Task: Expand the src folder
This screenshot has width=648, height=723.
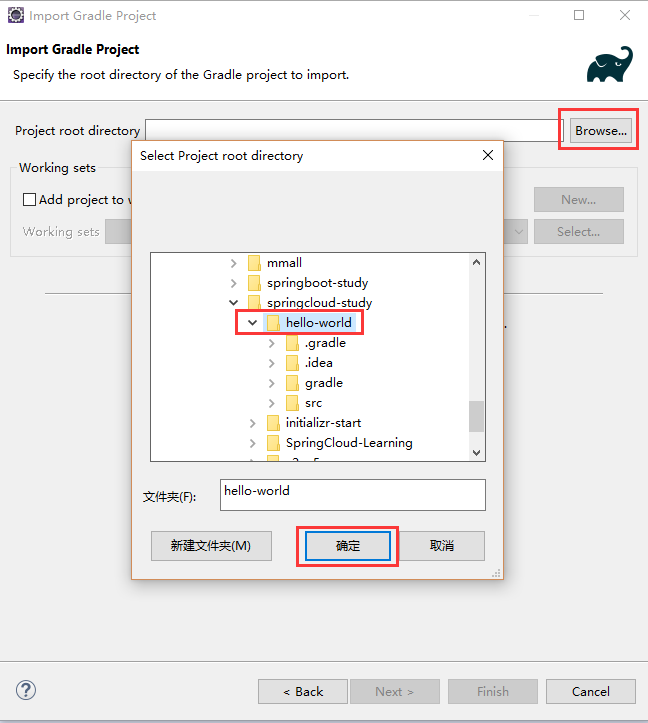Action: tap(272, 403)
